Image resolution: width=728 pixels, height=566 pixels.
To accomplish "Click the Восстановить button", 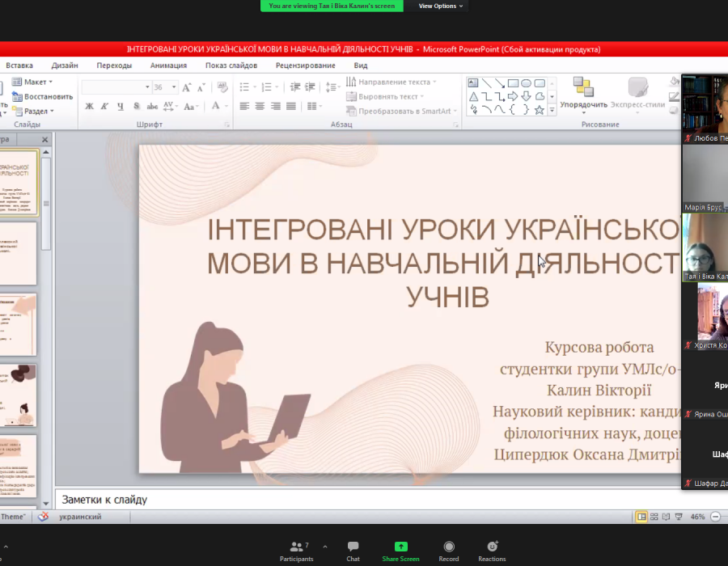I will coord(47,96).
